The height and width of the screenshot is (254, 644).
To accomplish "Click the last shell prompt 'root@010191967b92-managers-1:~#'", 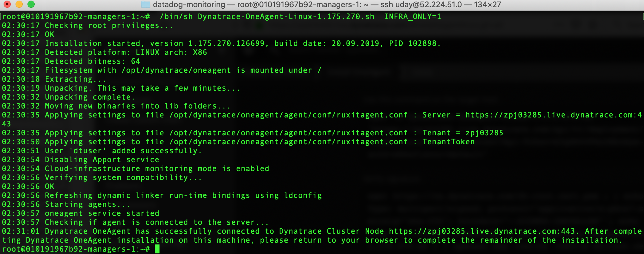I will click(76, 249).
